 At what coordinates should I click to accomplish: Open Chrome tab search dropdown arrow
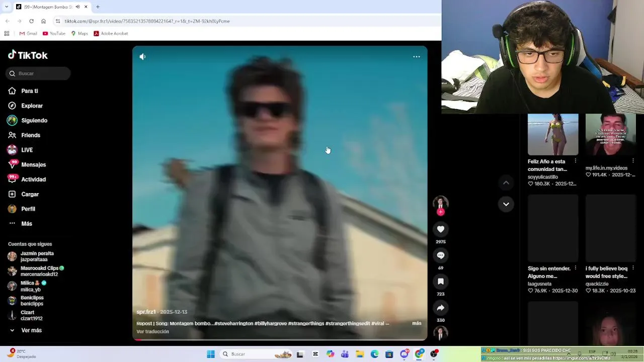[x=6, y=7]
